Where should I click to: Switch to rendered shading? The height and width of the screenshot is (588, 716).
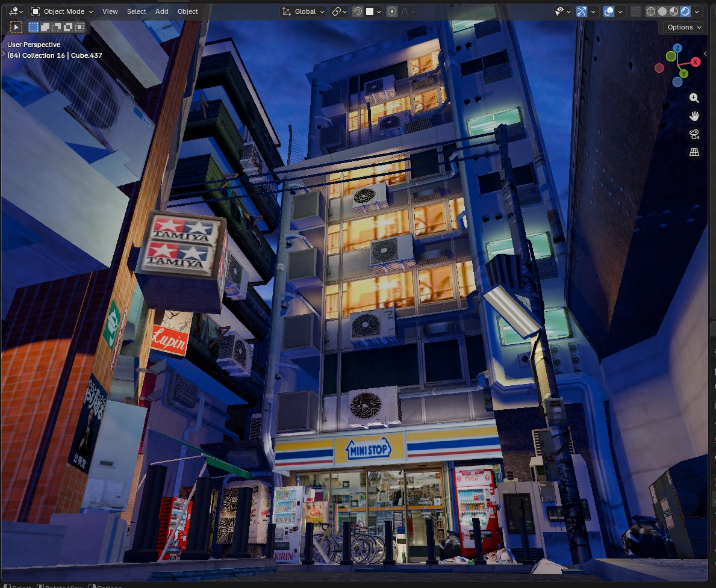(685, 11)
